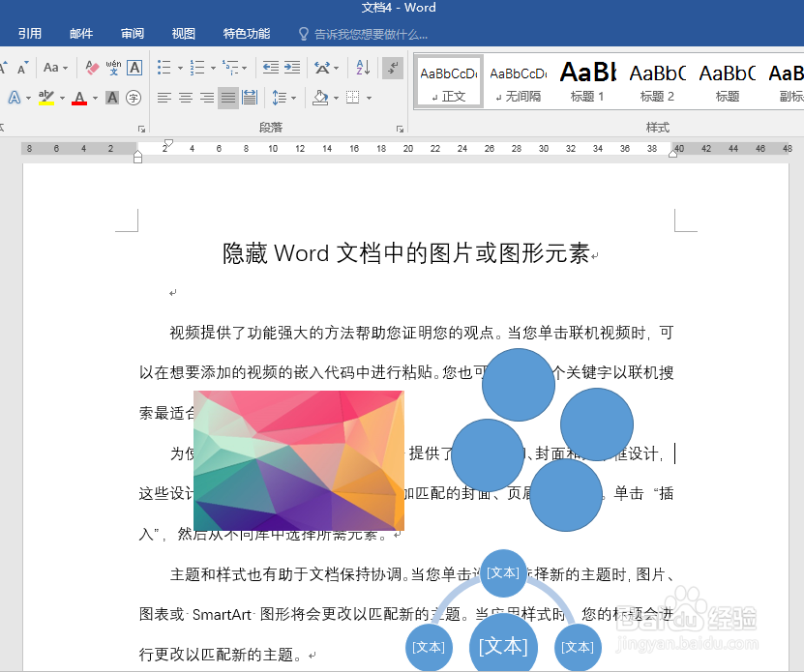Expand line spacing dropdown arrow
This screenshot has width=804, height=672.
point(294,98)
